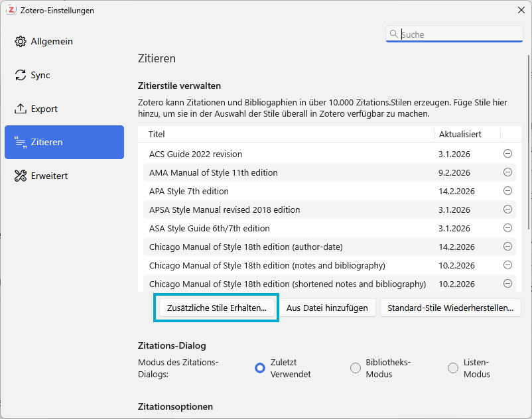
Task: Open the Export settings pane
Action: 64,109
